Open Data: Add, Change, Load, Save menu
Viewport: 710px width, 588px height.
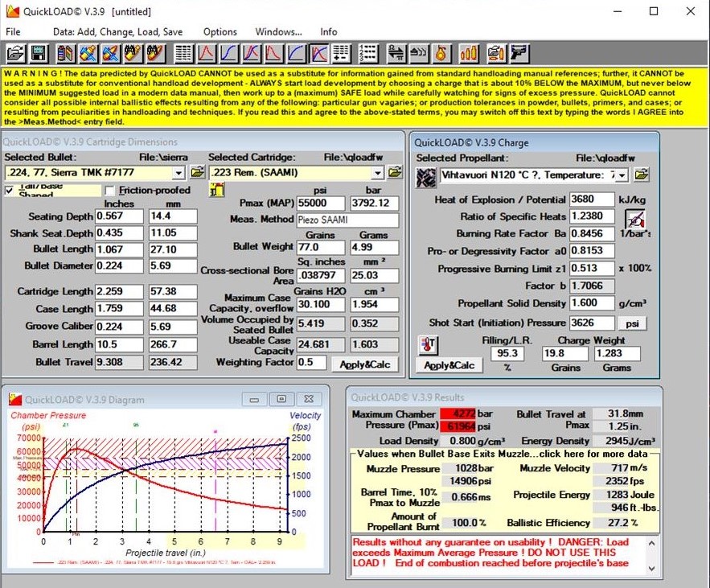point(117,31)
